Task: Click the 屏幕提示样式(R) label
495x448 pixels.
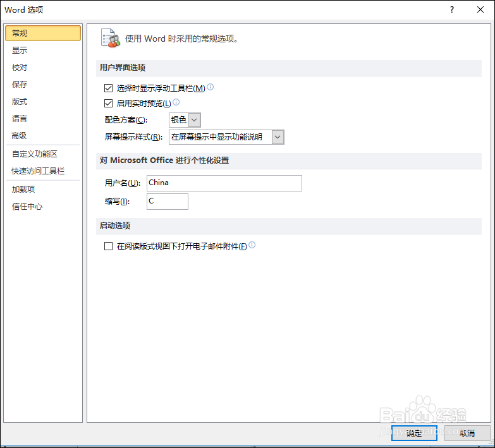Action: coord(133,137)
